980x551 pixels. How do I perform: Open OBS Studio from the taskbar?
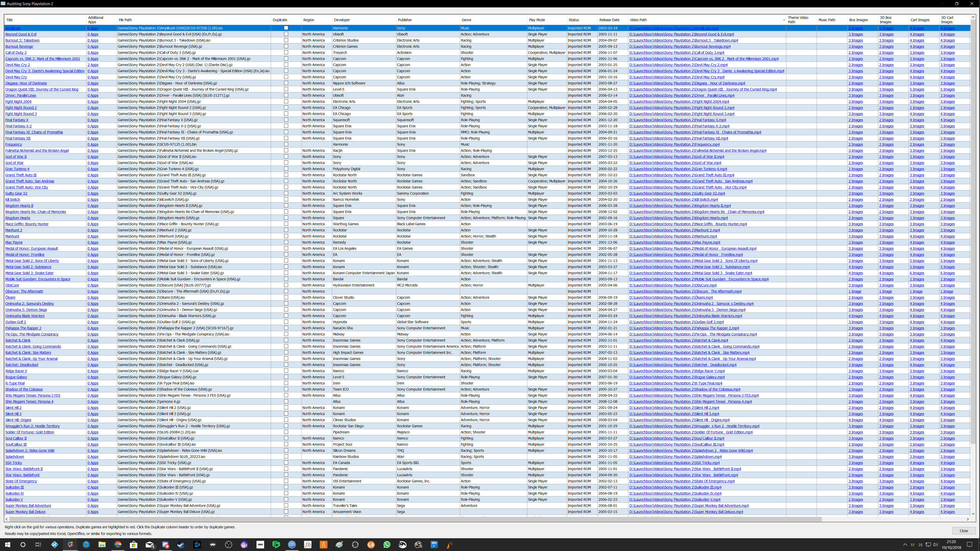click(x=229, y=545)
